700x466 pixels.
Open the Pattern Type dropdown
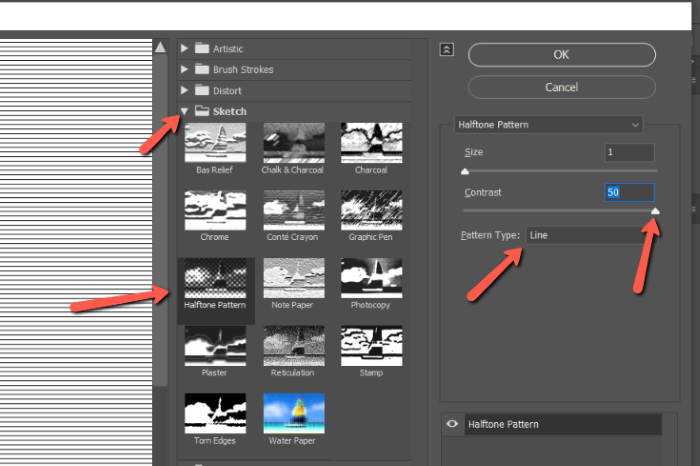(585, 235)
